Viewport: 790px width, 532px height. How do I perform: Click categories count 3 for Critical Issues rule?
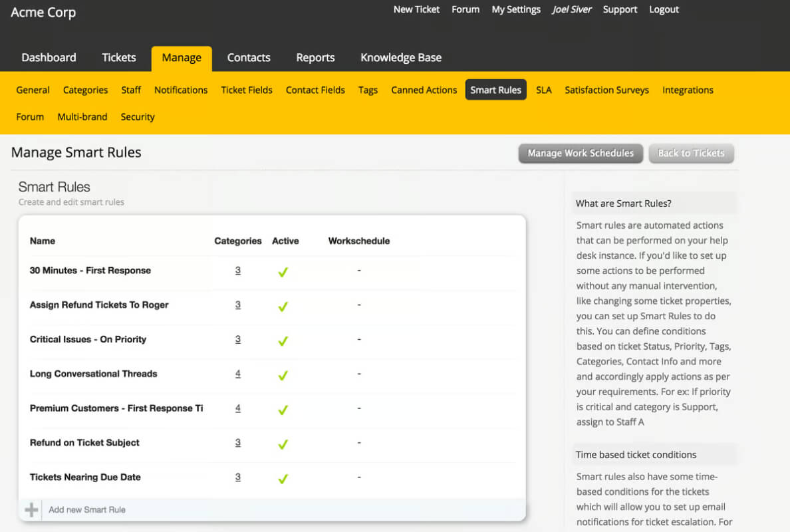pos(238,339)
